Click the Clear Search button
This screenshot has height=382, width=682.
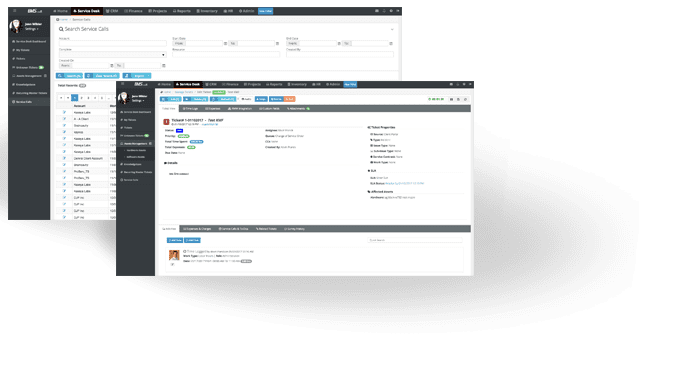102,76
